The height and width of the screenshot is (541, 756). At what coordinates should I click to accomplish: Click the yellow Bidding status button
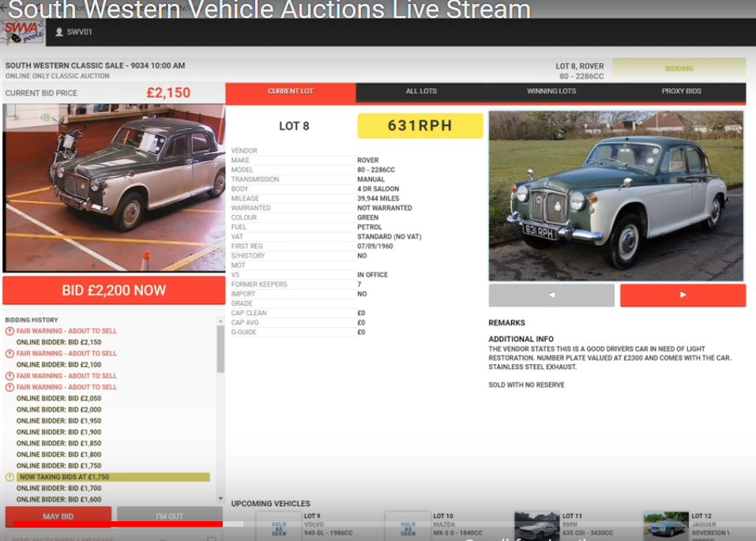tap(679, 69)
